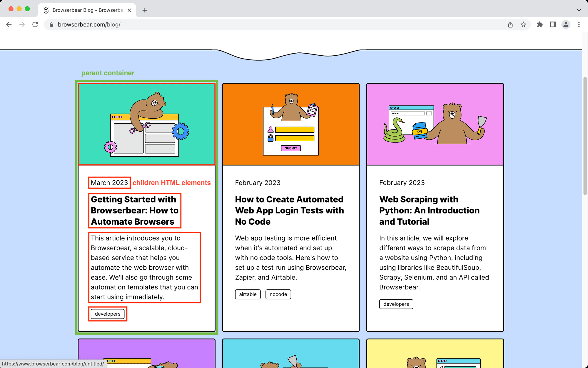Open the Chrome extensions puzzle icon
Image resolution: width=588 pixels, height=368 pixels.
point(540,24)
